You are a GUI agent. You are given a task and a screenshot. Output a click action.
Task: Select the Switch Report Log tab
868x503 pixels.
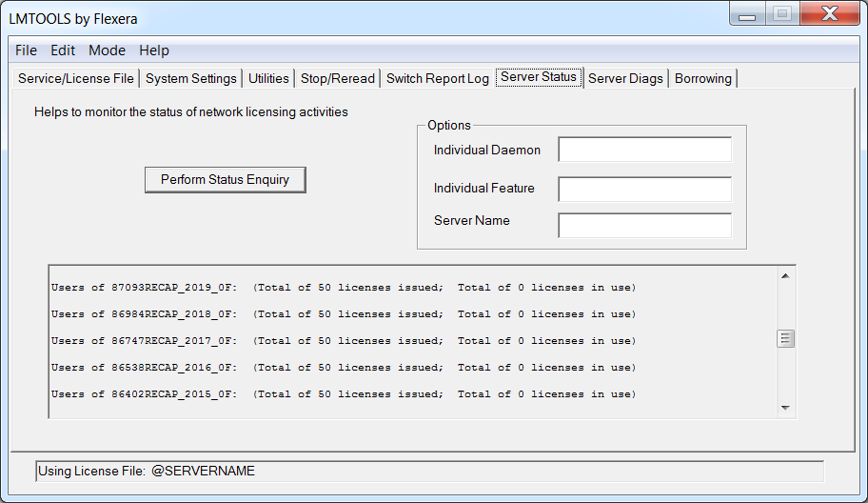437,79
